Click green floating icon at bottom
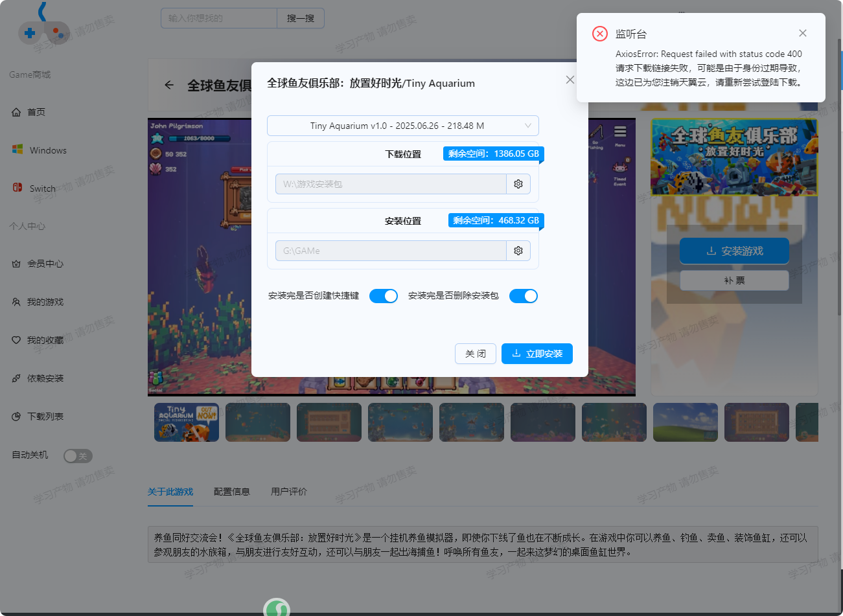Screen dimensions: 843x616 coord(277,608)
